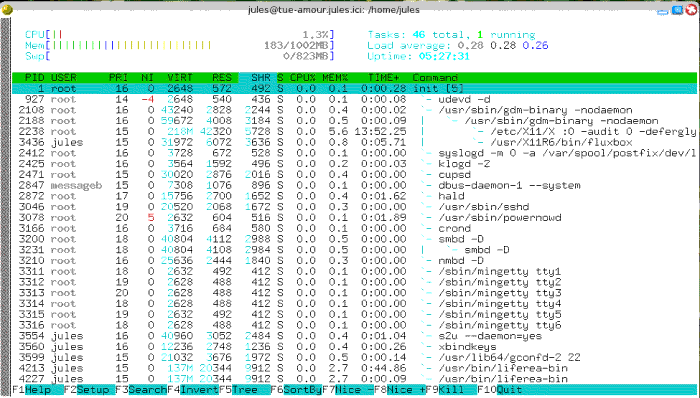Sort by the PID column header

coord(34,78)
